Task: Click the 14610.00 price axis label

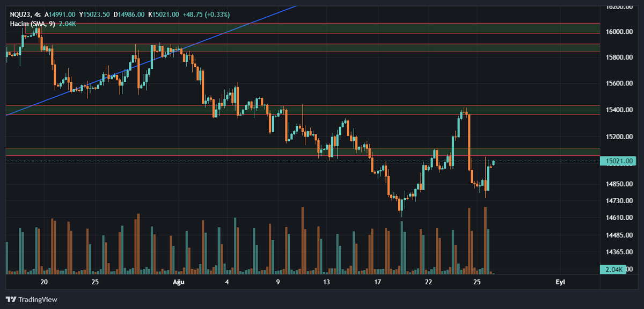Action: point(620,218)
